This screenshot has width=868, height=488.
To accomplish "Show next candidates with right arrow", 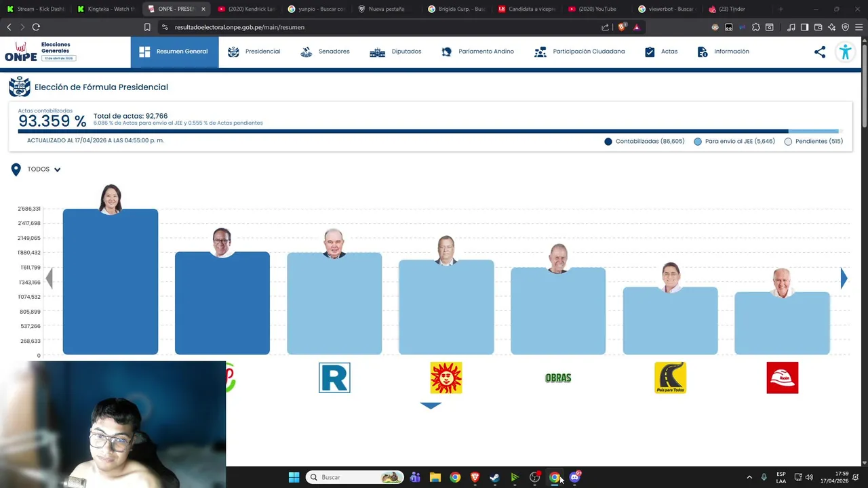I will click(844, 278).
